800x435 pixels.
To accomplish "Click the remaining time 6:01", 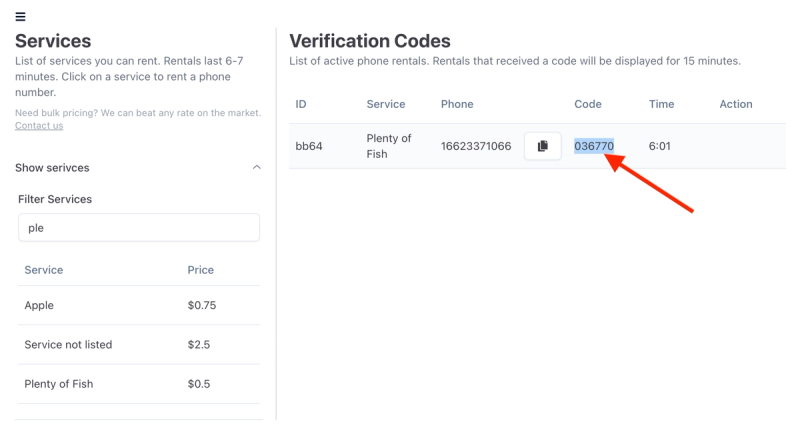I will click(x=659, y=146).
